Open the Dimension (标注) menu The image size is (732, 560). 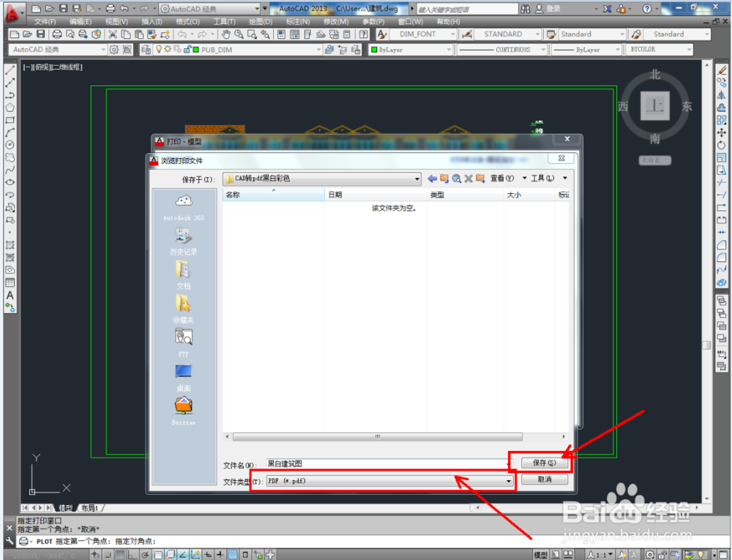click(298, 21)
